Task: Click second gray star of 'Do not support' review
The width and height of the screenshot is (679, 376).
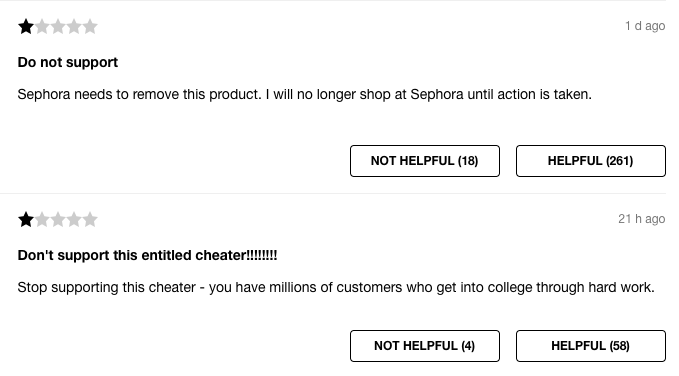Action: coord(42,27)
